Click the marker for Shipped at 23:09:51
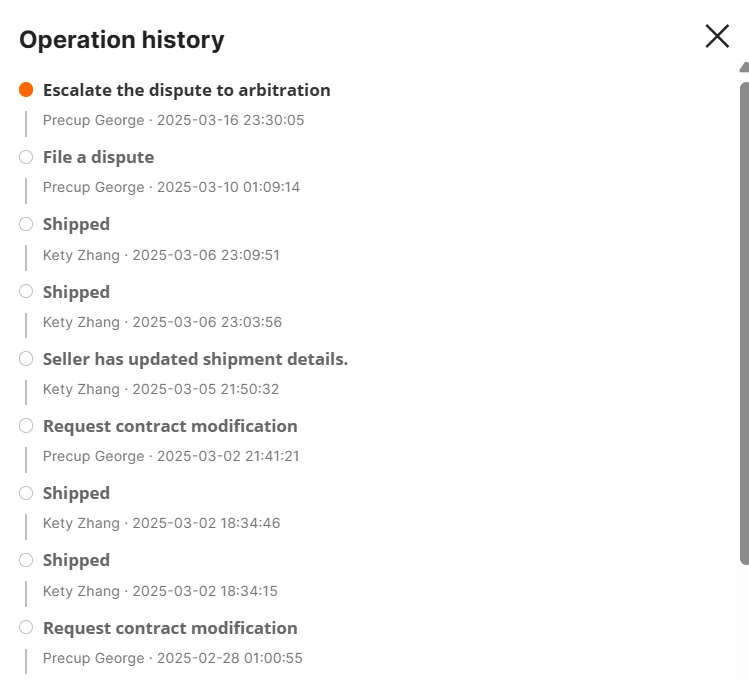749x680 pixels. point(26,224)
